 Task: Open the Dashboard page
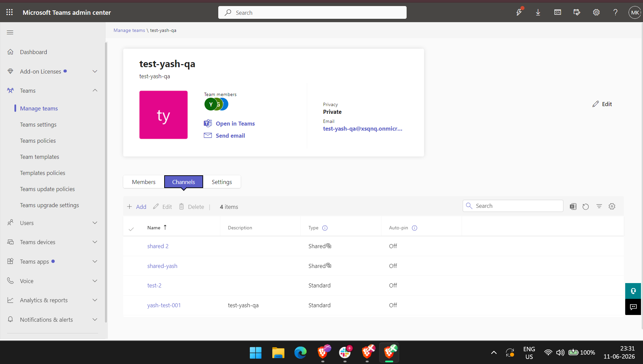click(x=33, y=52)
